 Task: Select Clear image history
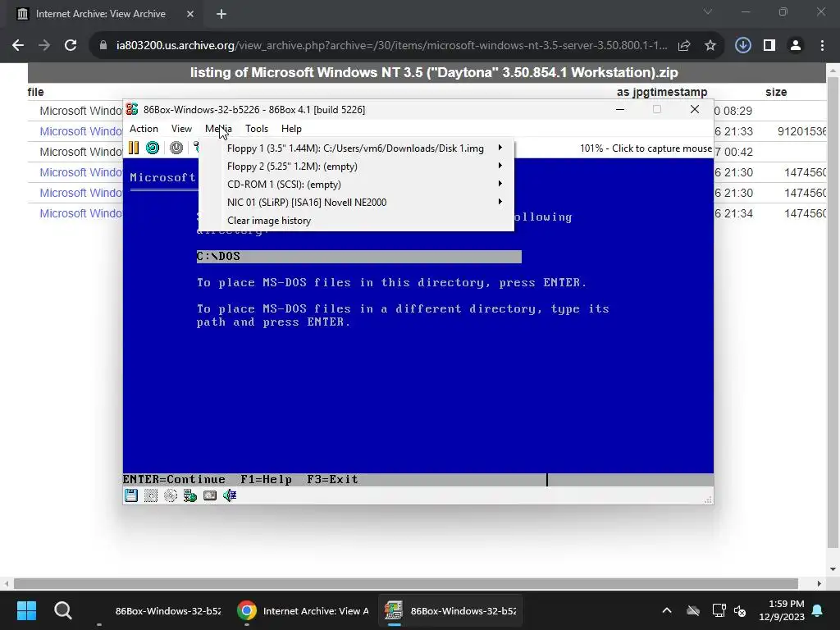point(356,221)
